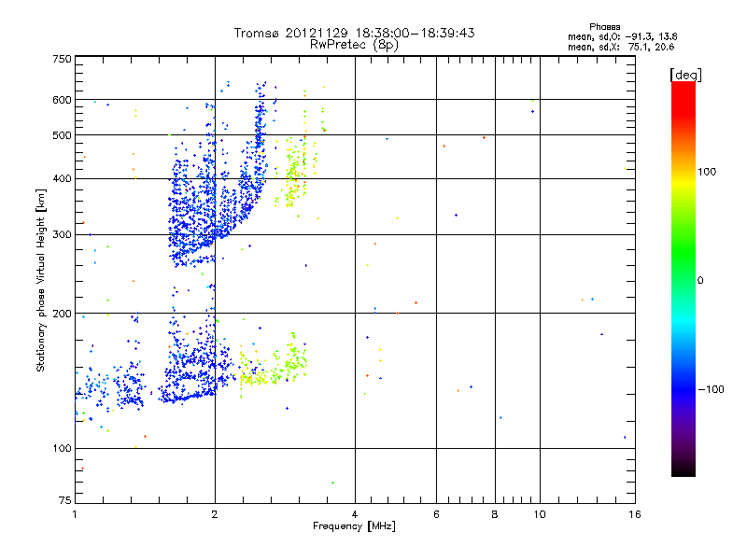Click the yellow-green echo cluster near 400 km

tap(294, 178)
